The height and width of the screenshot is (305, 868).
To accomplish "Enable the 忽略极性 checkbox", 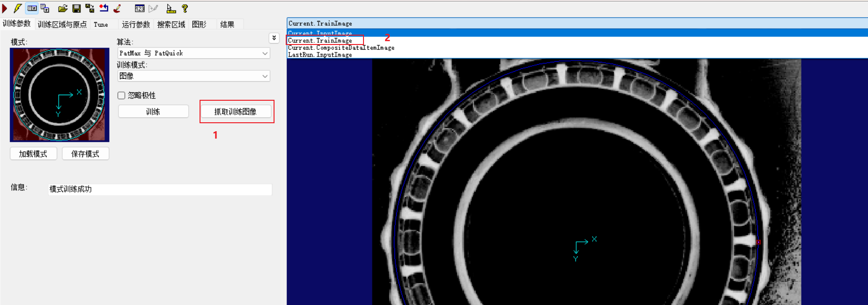I will 121,96.
